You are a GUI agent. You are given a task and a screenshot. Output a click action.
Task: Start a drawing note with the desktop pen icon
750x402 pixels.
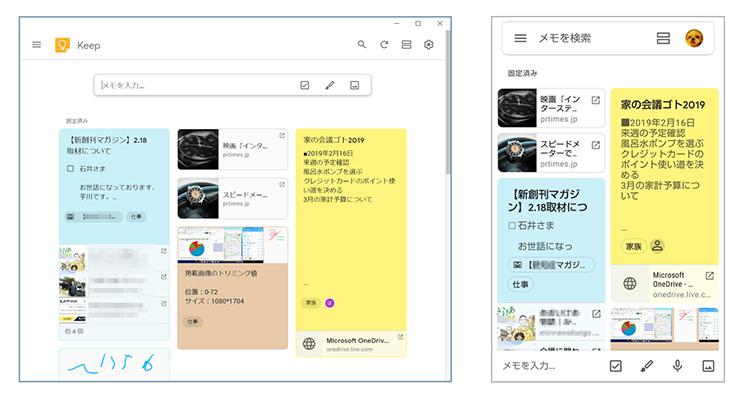coord(330,86)
